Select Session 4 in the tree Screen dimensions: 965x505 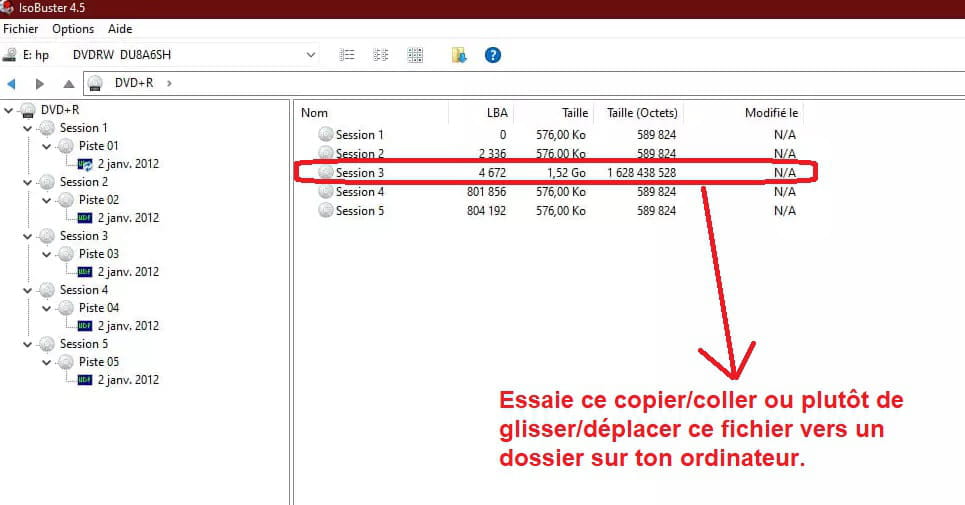(84, 289)
